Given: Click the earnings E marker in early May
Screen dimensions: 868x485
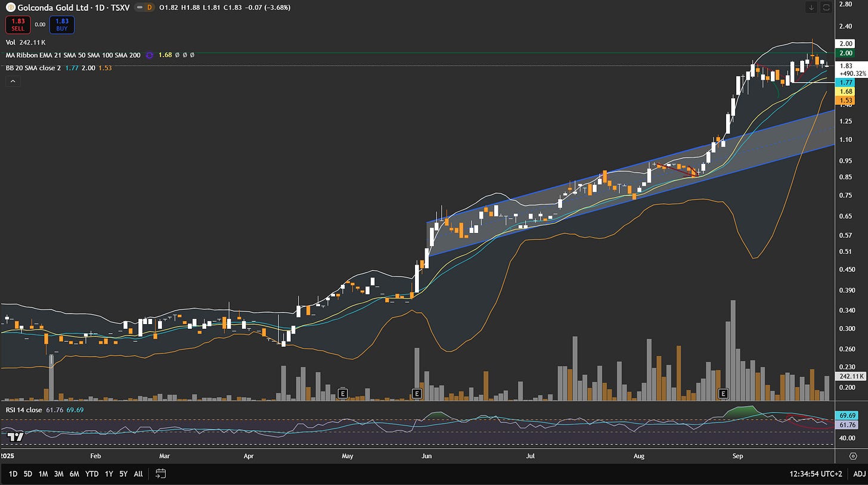Looking at the screenshot, I should pyautogui.click(x=342, y=393).
